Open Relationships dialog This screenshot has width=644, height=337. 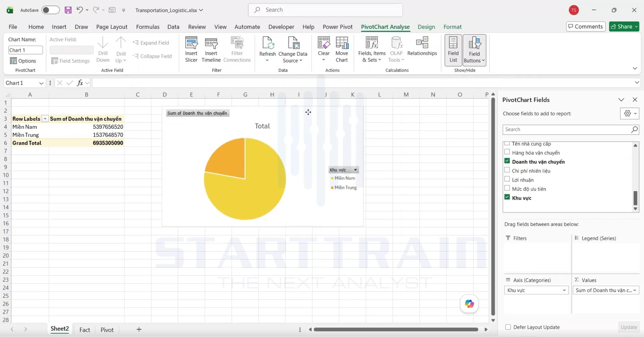coord(422,47)
